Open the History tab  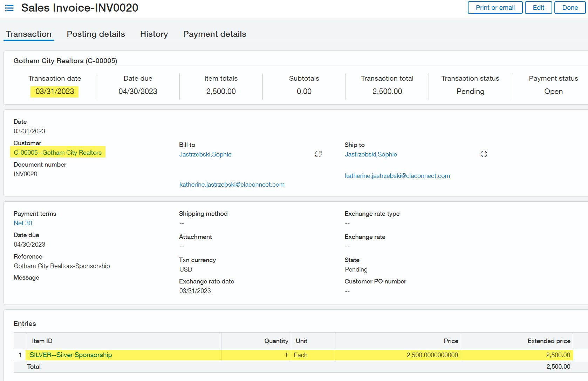point(154,34)
